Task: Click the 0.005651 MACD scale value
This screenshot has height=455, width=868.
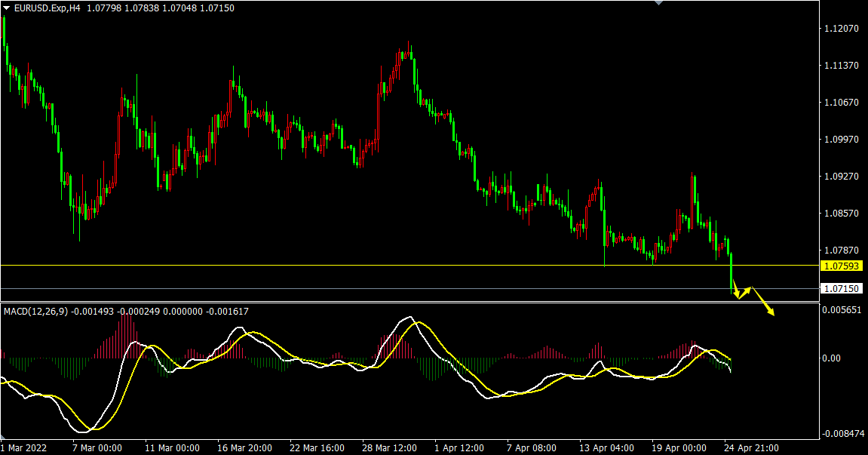Action: click(x=842, y=310)
